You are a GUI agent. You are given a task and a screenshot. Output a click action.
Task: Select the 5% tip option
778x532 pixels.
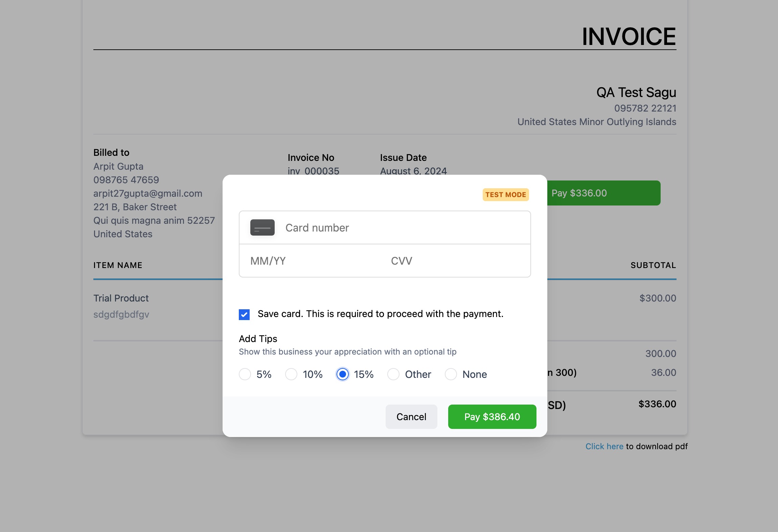(245, 374)
